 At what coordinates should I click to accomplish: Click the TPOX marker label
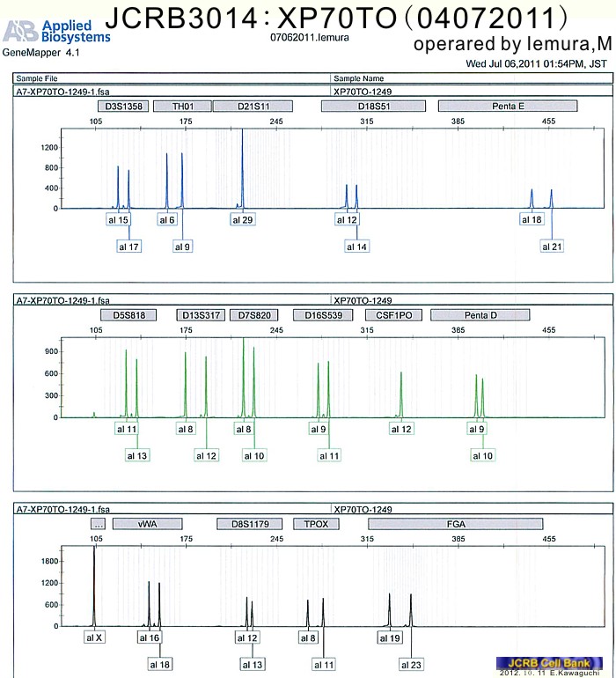tap(315, 523)
